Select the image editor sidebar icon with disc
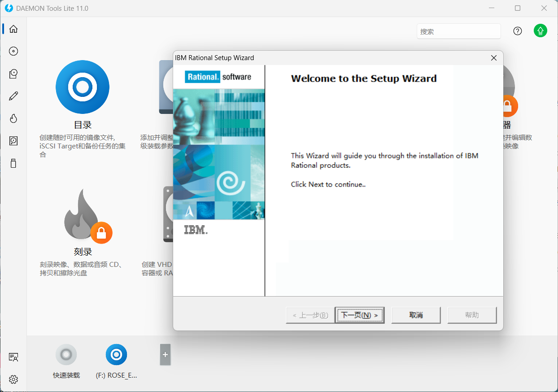The height and width of the screenshot is (392, 558). 13,74
